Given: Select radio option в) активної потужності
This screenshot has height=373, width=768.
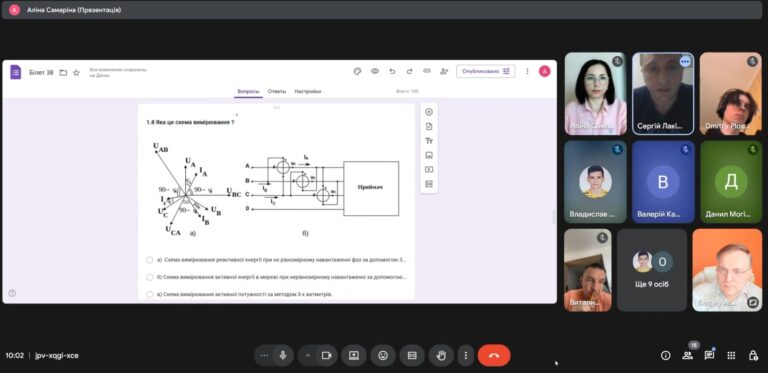Looking at the screenshot, I should 150,294.
